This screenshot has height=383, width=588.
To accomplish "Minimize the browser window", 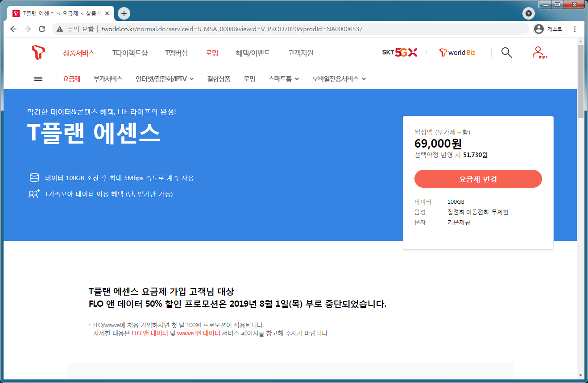I will [545, 5].
